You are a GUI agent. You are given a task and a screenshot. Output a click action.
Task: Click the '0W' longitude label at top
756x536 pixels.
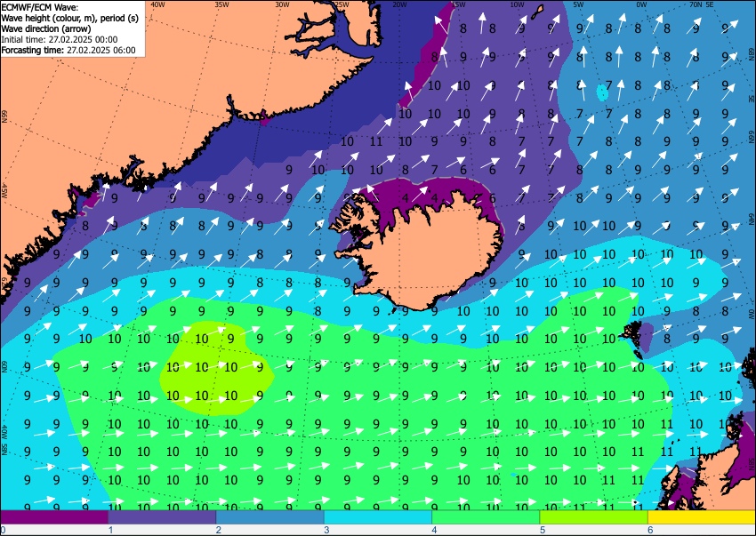click(x=641, y=4)
